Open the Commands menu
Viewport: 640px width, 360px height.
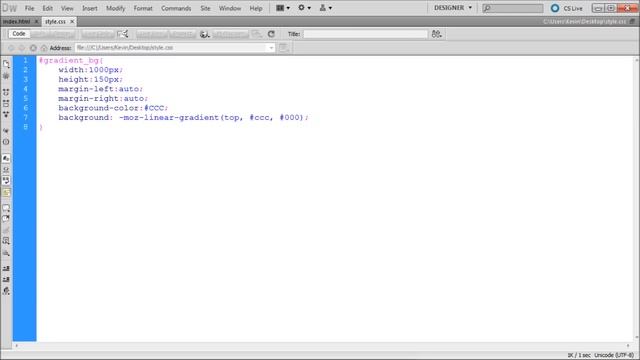176,8
